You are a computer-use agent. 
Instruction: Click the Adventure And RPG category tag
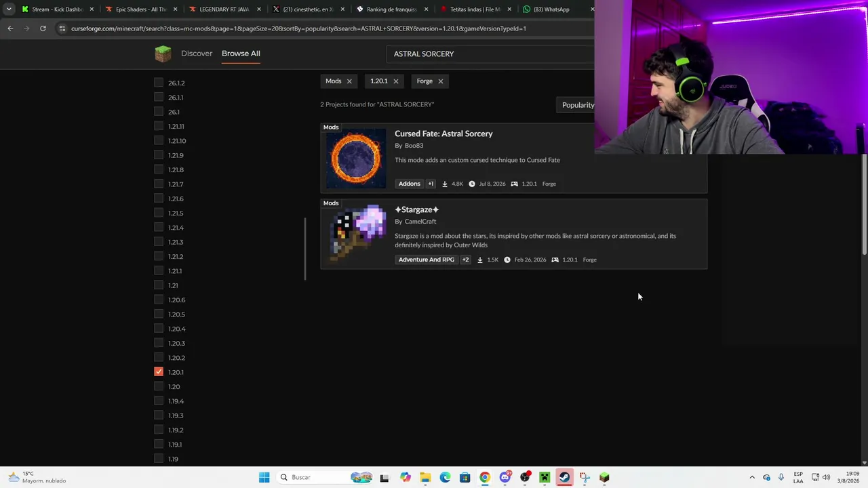[427, 260]
